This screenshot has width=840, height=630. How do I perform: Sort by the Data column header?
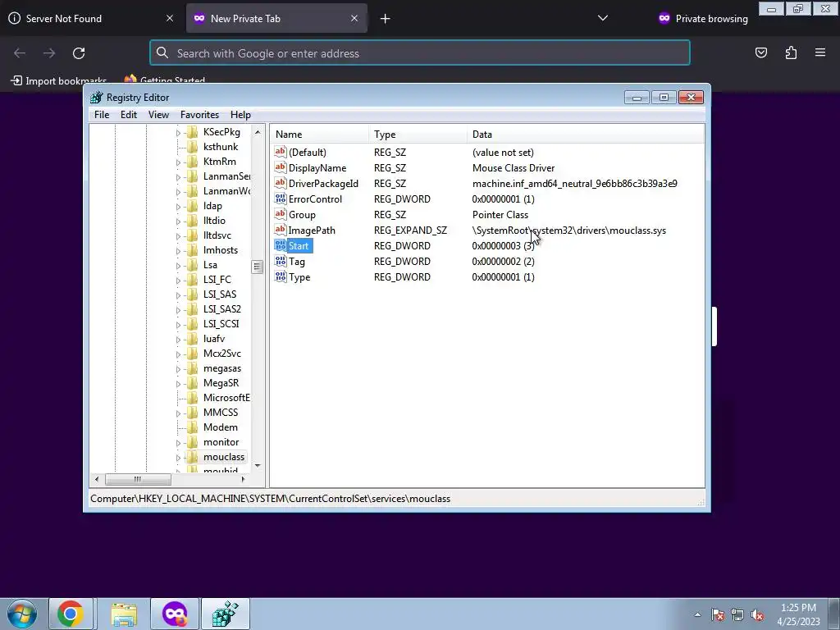coord(586,135)
